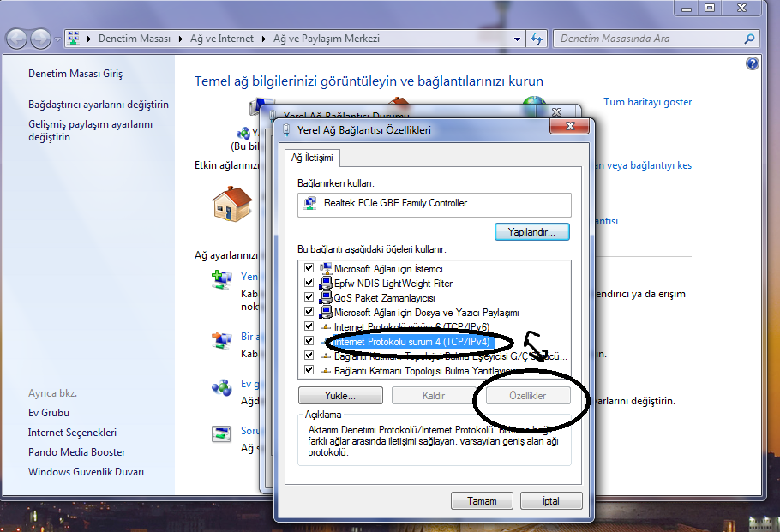Screen dimensions: 780x532
Task: Toggle QoS Paket Zamanlayıcısı checkbox
Action: (x=309, y=296)
